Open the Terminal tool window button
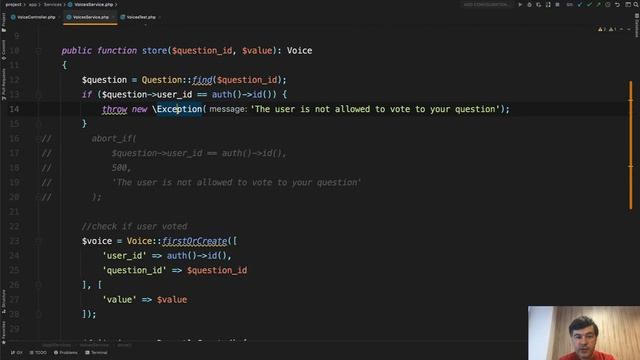The image size is (640, 360). point(96,352)
